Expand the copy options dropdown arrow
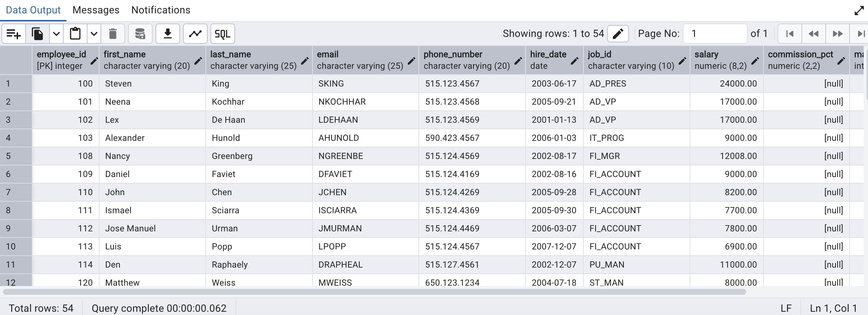This screenshot has height=315, width=868. 56,34
